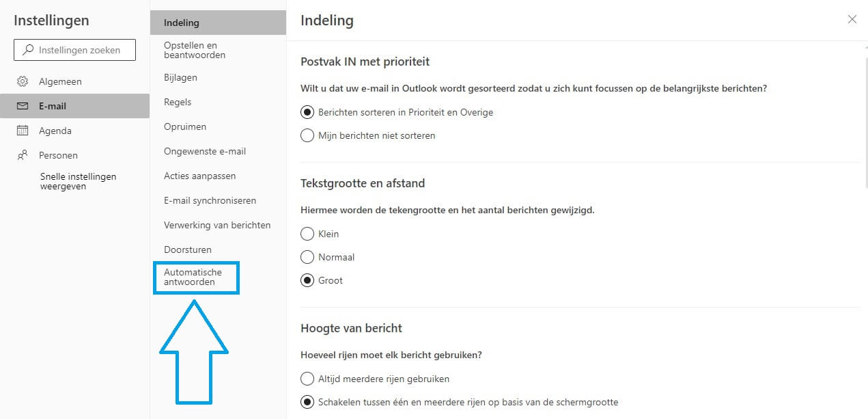
Task: Enable "Altijd meerdere rijen gebruiken"
Action: click(307, 378)
